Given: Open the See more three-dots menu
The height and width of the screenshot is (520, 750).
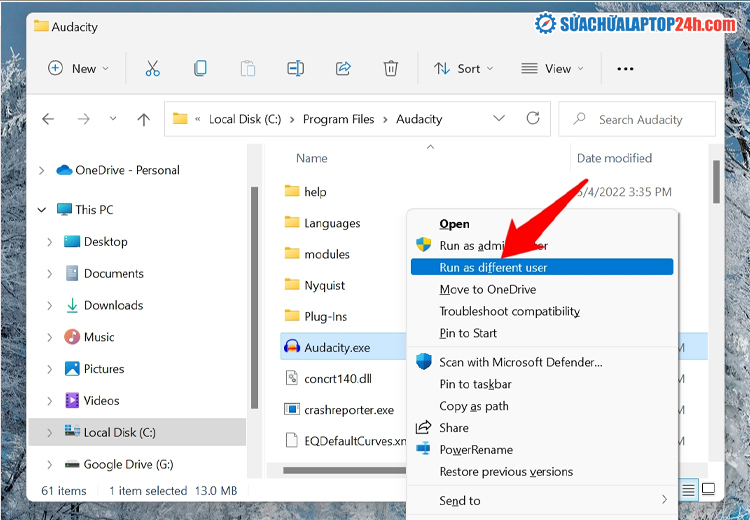Looking at the screenshot, I should click(x=625, y=68).
